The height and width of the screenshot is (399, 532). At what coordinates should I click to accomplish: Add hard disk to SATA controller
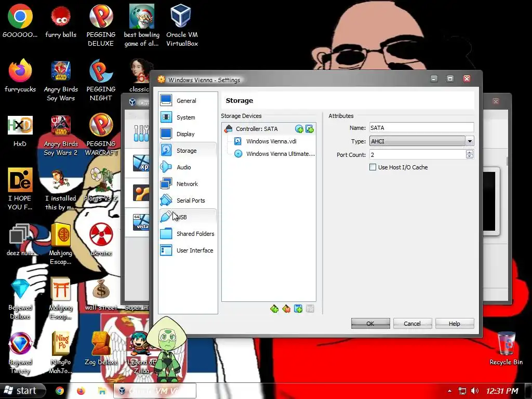310,129
